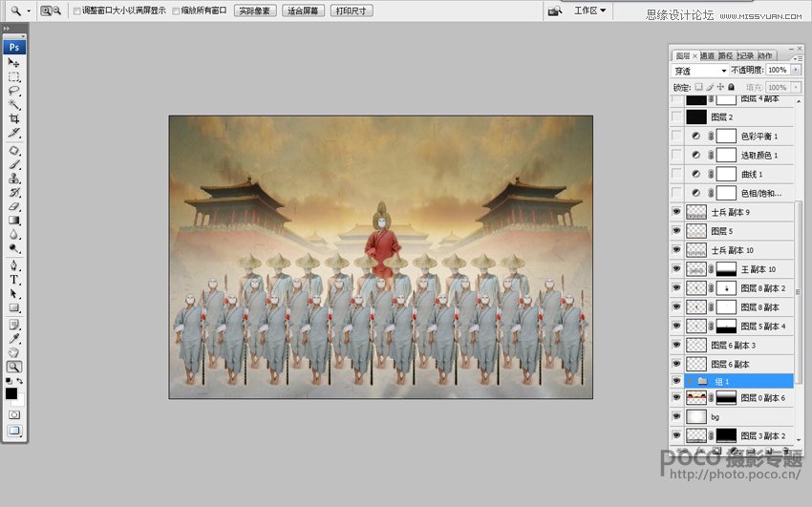The width and height of the screenshot is (812, 507).
Task: Open the layers panel options menu
Action: (798, 58)
